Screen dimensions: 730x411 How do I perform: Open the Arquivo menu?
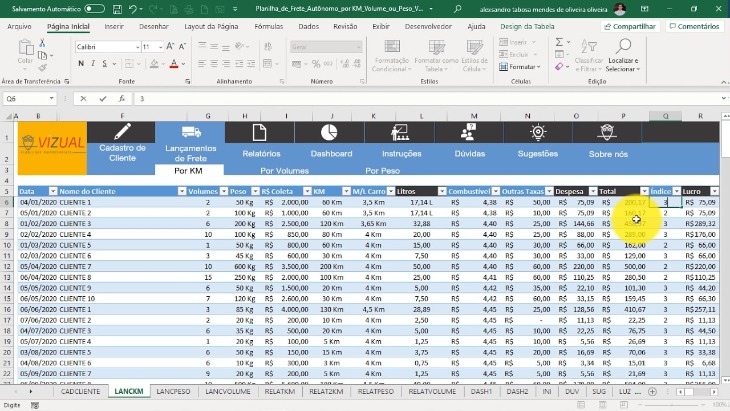click(x=19, y=27)
